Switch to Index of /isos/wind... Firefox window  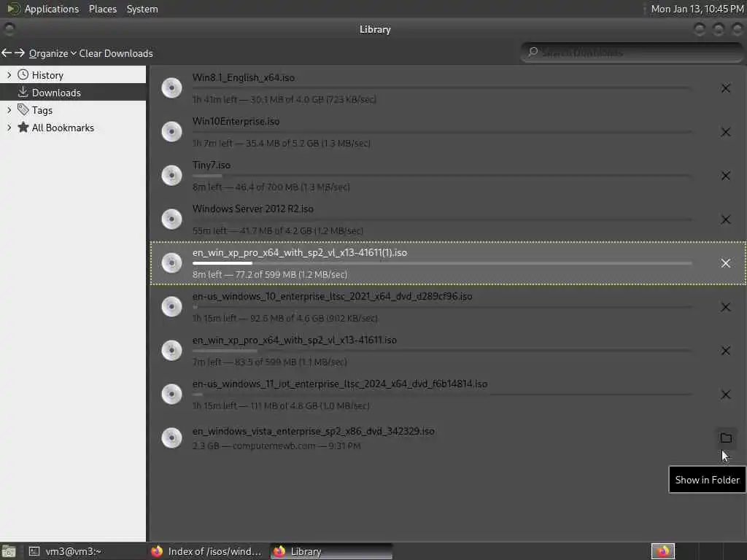[208, 551]
